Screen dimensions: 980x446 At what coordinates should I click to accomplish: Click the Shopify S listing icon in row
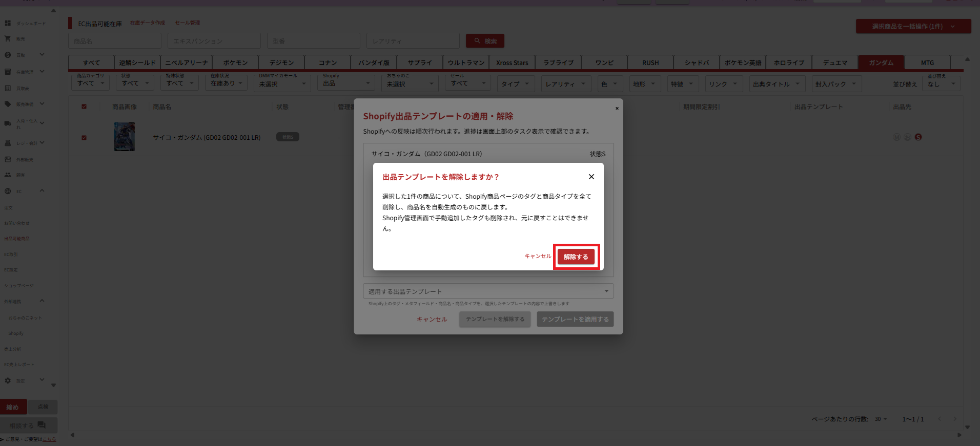[x=918, y=137]
